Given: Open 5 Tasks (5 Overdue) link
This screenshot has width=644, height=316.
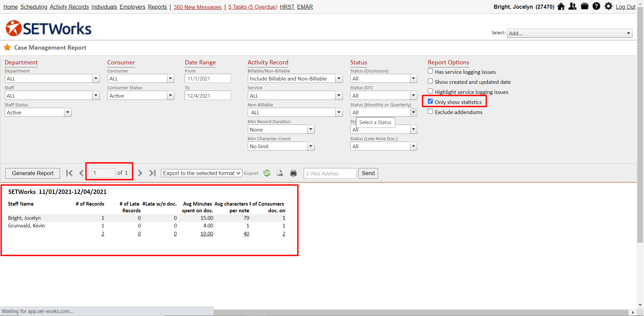Looking at the screenshot, I should coord(253,7).
